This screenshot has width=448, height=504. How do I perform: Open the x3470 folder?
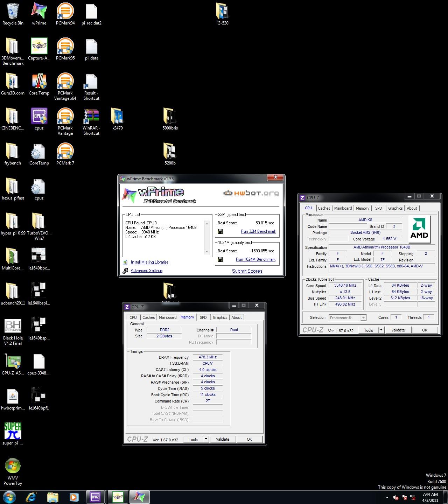coord(118,119)
